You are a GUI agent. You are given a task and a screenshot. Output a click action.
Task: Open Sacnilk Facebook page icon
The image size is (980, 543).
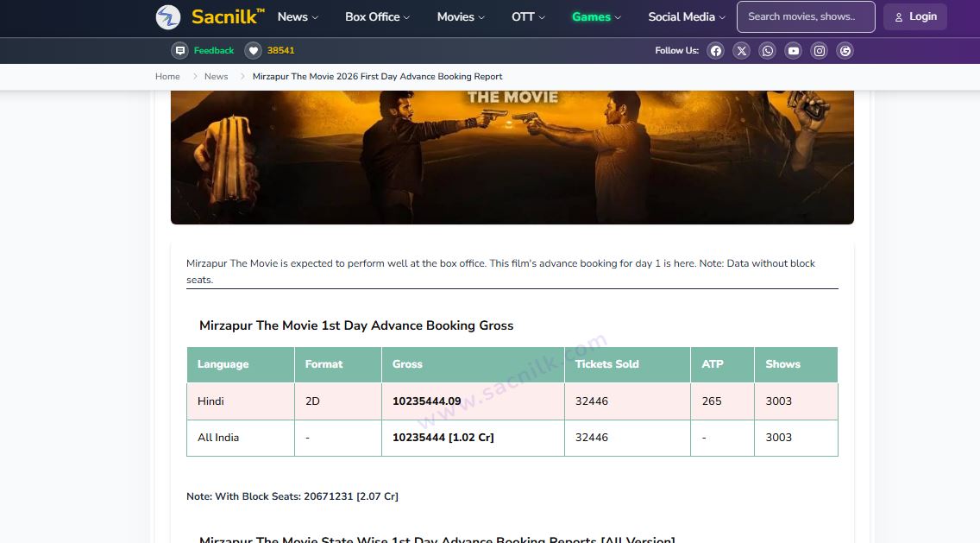point(716,51)
